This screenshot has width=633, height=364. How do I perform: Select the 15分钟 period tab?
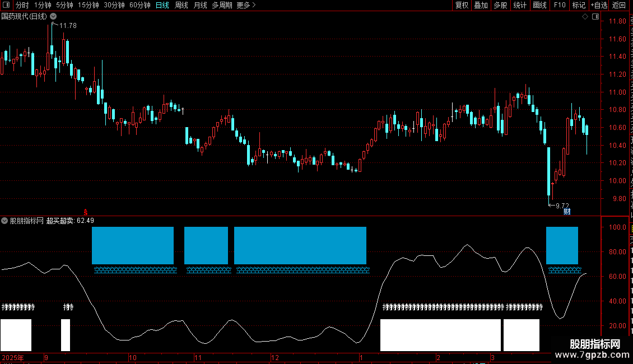tap(89, 5)
